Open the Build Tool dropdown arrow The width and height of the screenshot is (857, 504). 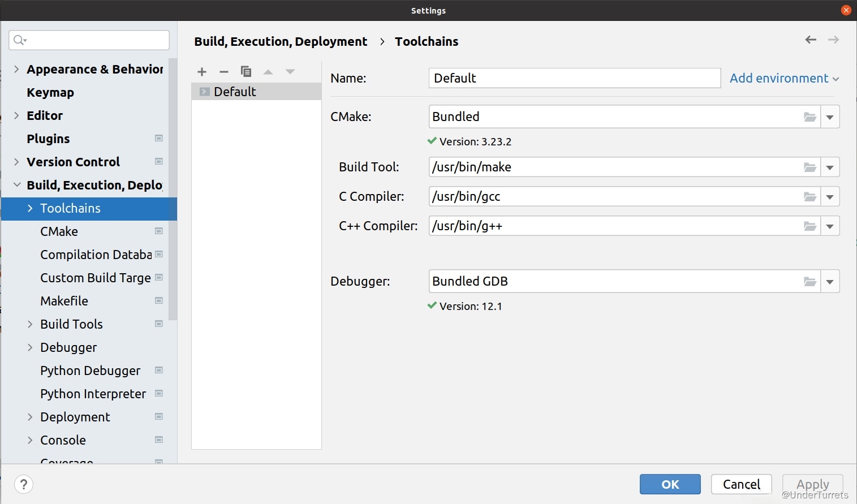830,167
